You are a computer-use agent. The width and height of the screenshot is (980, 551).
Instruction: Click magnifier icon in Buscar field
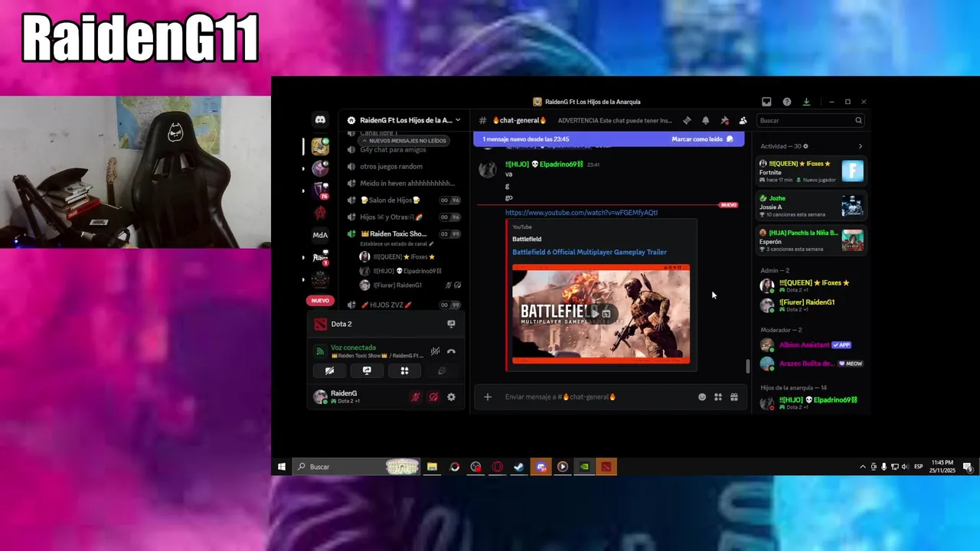point(858,120)
